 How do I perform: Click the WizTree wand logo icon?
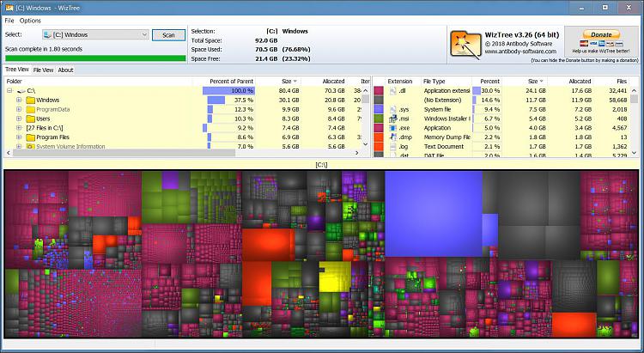465,45
